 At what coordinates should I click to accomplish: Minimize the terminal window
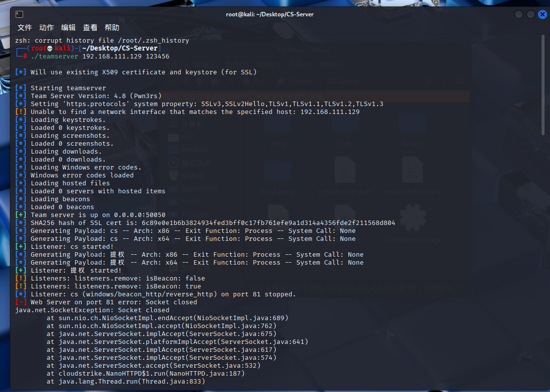tap(518, 14)
